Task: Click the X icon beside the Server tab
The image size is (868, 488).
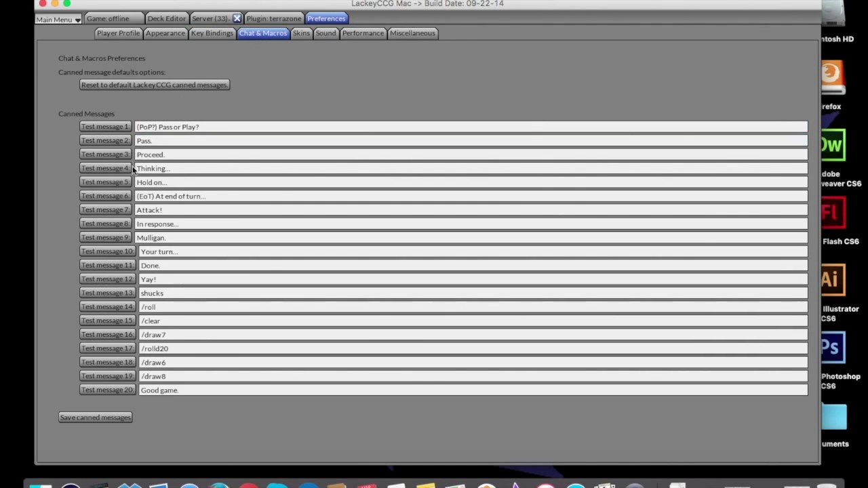Action: point(237,18)
